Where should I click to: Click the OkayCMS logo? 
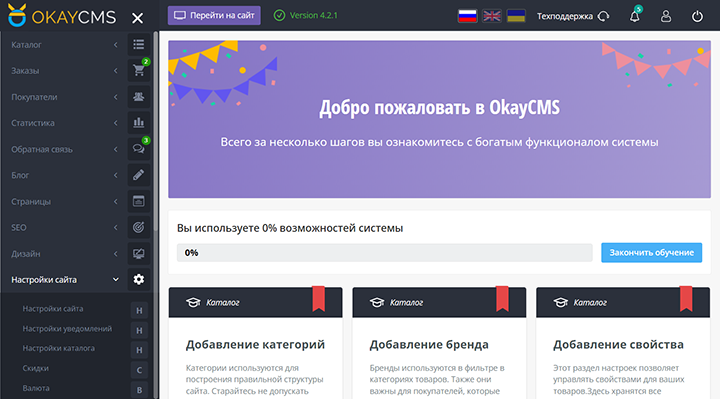tap(62, 16)
